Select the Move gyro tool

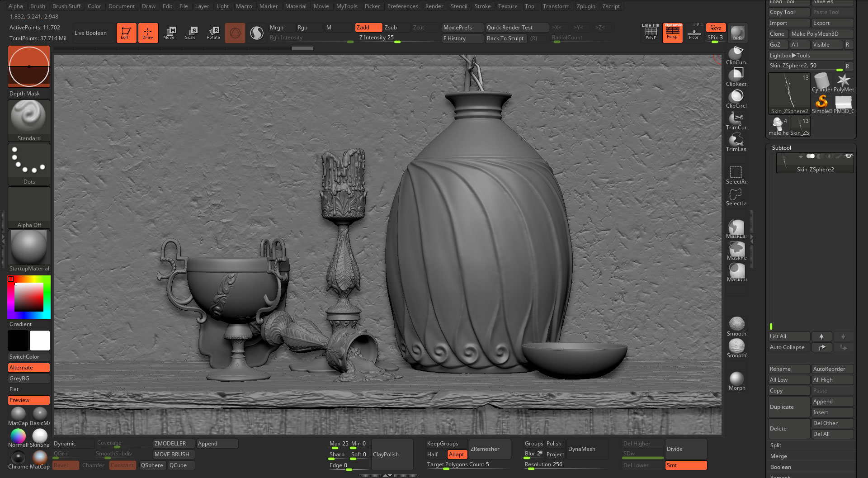click(x=170, y=33)
